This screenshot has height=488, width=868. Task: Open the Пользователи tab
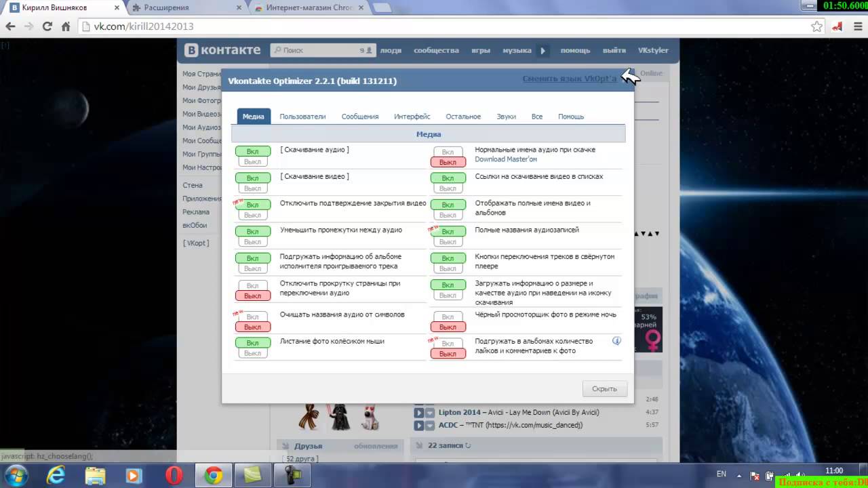pyautogui.click(x=302, y=117)
